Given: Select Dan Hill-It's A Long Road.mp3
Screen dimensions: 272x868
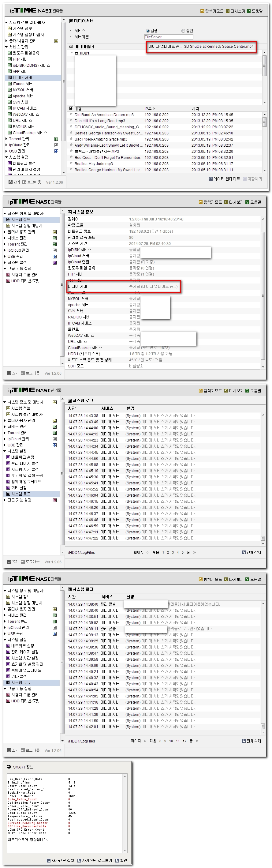Looking at the screenshot, I should coord(100,121).
